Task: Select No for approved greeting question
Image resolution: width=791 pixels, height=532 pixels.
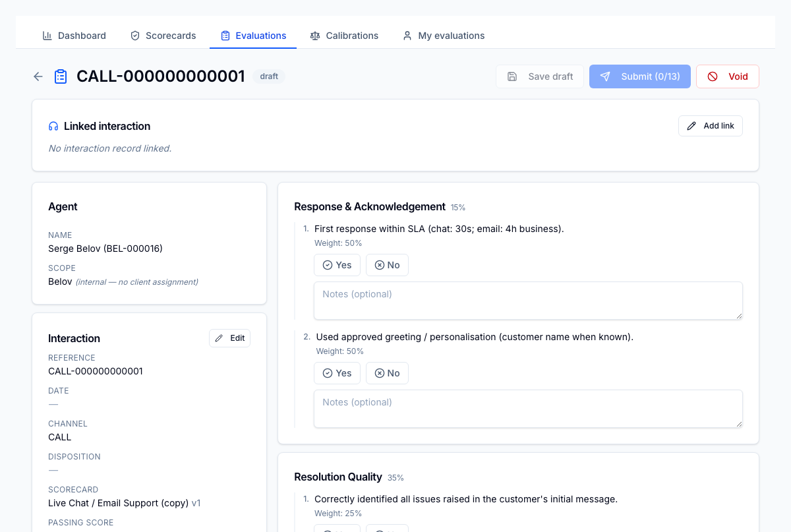Action: click(387, 373)
